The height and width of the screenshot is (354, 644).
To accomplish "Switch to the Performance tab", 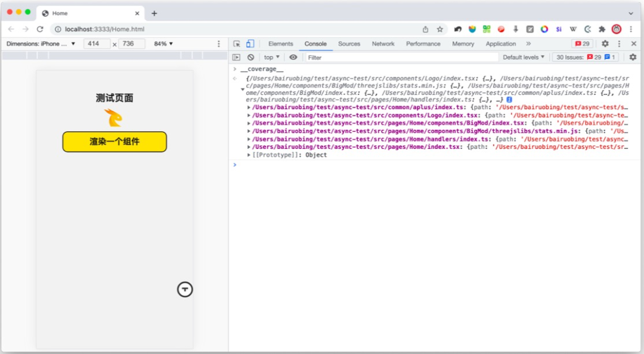I will coord(423,44).
